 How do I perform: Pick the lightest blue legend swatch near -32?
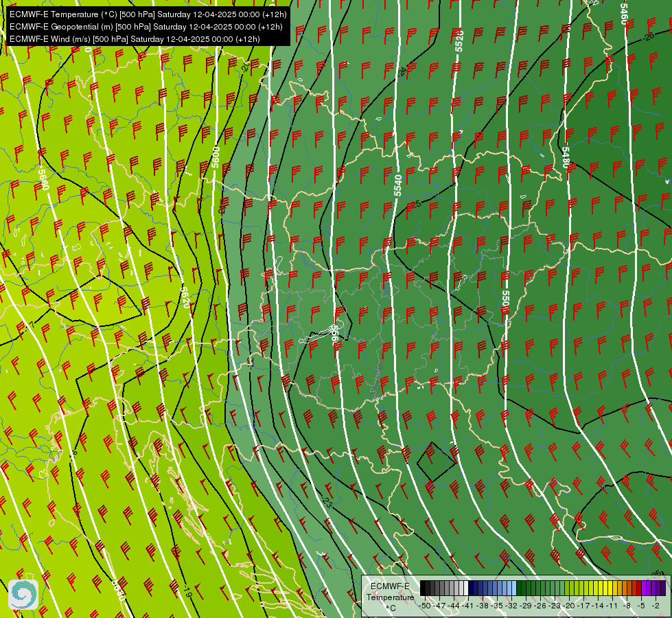click(x=514, y=588)
